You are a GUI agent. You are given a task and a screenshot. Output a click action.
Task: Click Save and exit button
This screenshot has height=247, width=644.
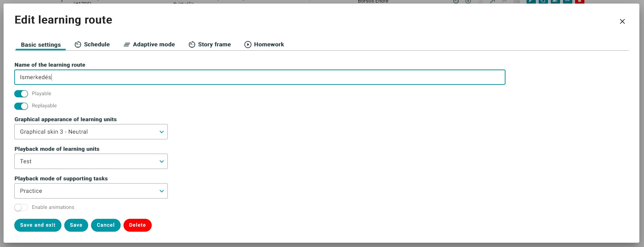click(x=38, y=225)
